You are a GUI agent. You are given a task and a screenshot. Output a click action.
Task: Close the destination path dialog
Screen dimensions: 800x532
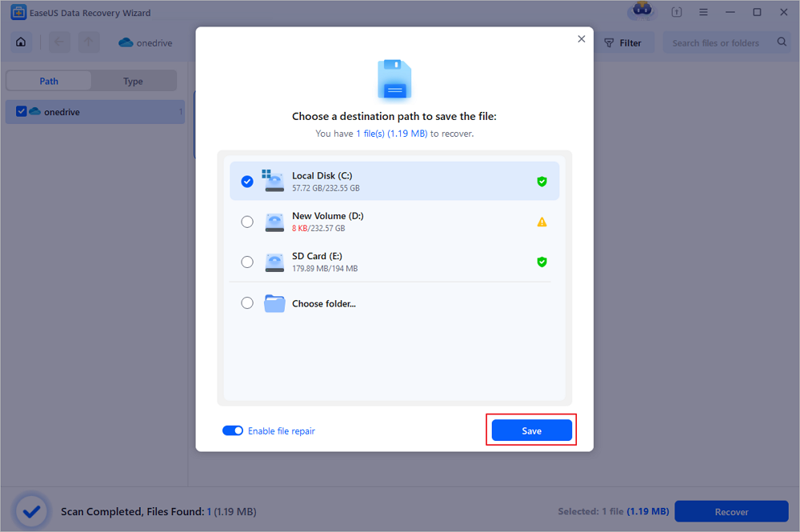coord(581,38)
